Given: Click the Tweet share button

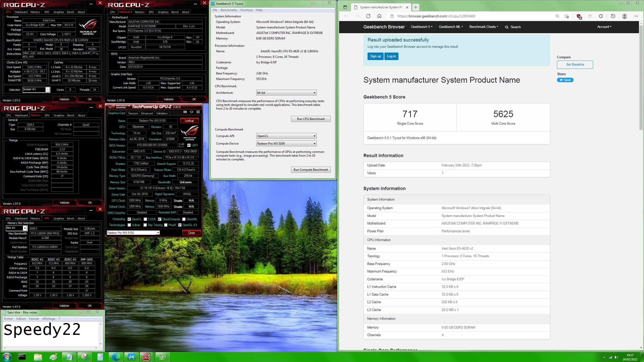Looking at the screenshot, I should [565, 80].
